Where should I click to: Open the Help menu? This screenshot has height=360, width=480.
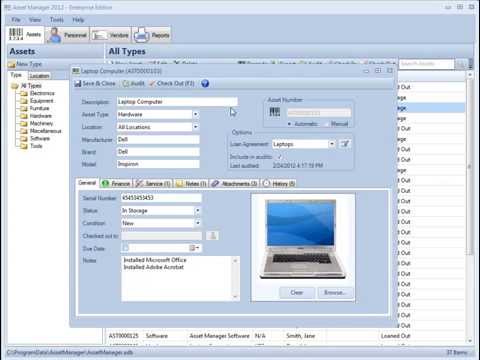pos(78,20)
